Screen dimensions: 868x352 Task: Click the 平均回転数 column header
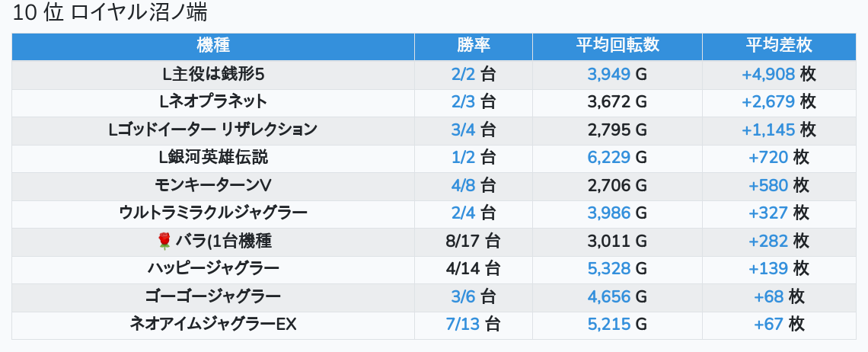click(617, 46)
